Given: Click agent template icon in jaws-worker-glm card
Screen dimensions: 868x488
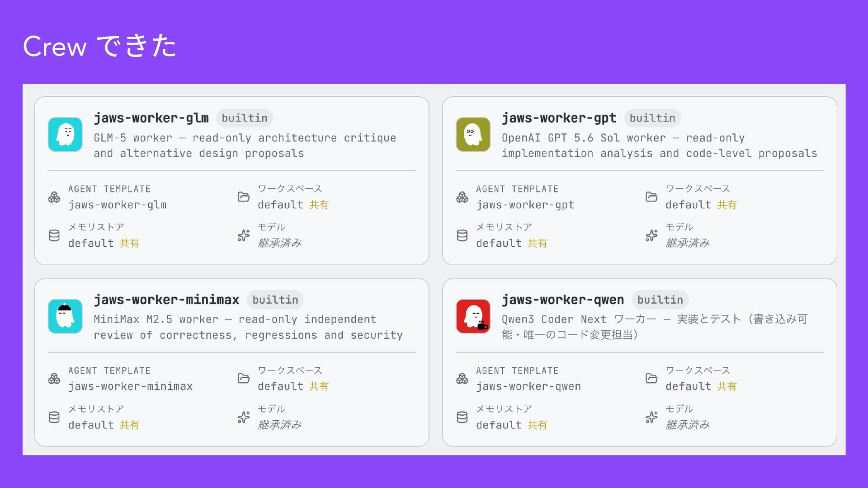Looking at the screenshot, I should (x=54, y=197).
